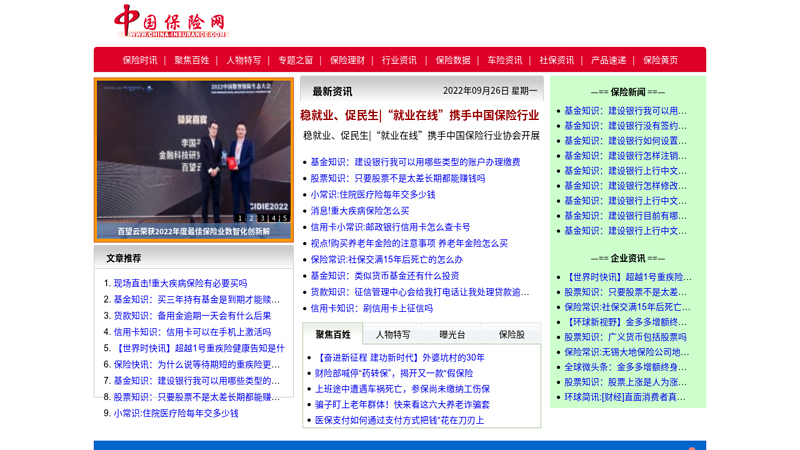
Task: Open 贷款知识：征信管理中心 article link
Action: 420,292
